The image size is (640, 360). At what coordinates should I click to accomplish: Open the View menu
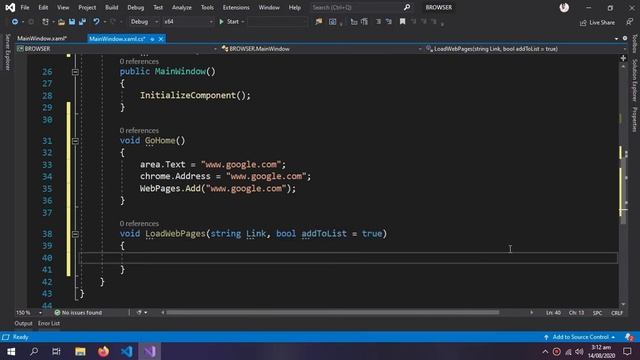63,7
